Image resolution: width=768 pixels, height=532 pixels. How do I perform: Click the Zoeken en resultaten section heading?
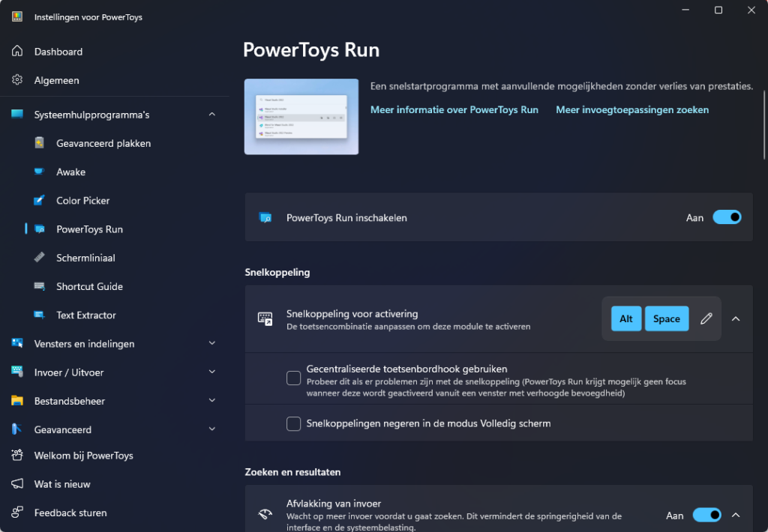292,472
